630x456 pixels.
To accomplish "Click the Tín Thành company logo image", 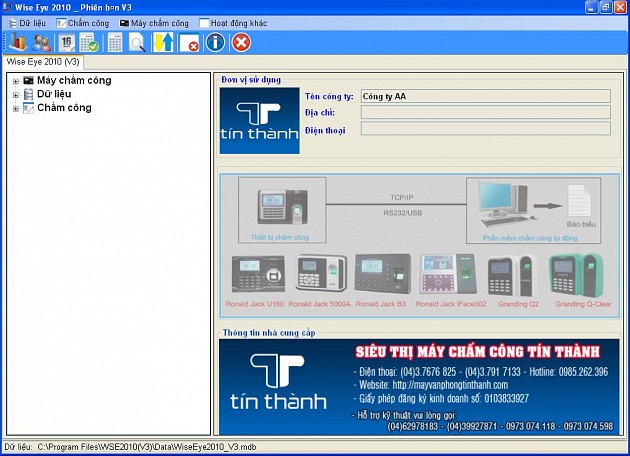I will click(260, 121).
